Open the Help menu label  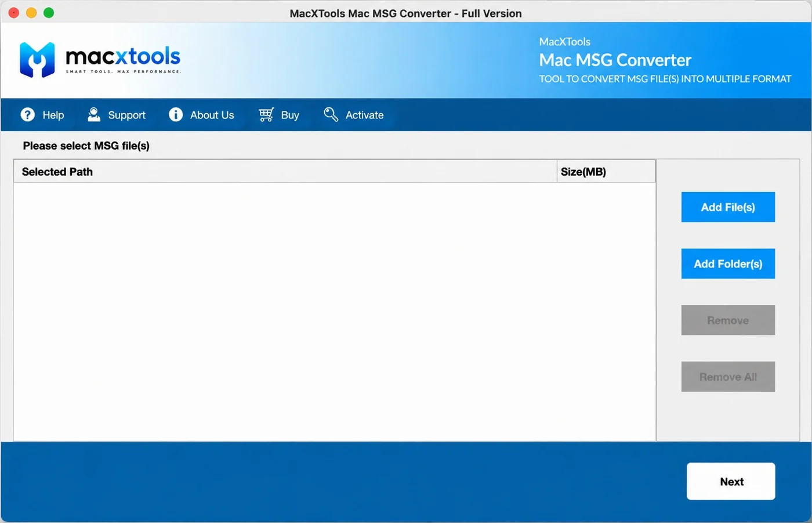coord(53,115)
